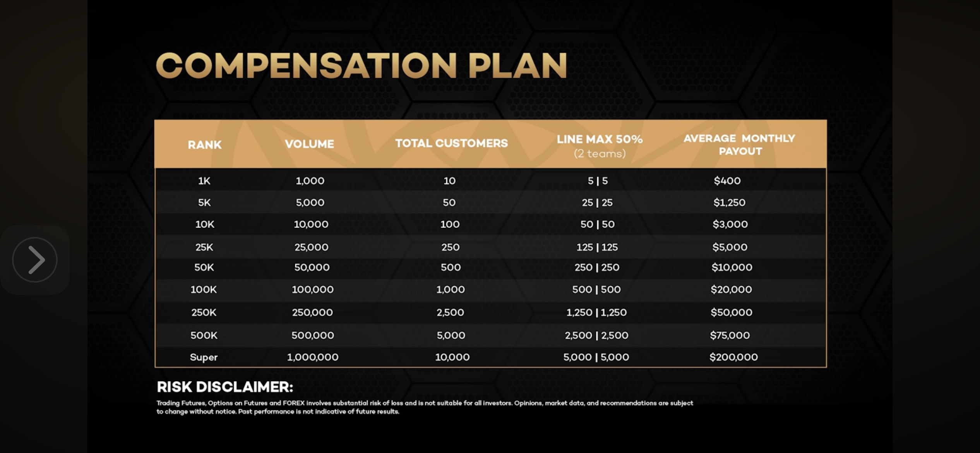Select the 100K rank row

pos(204,289)
